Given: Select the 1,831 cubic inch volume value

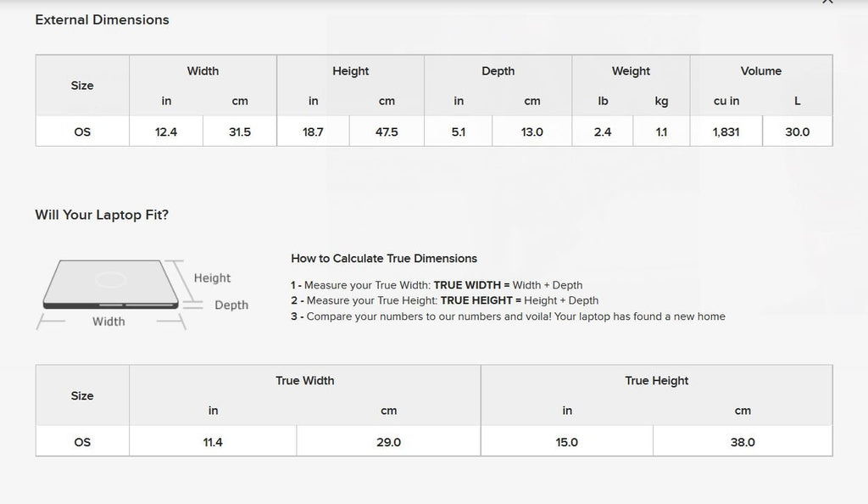Looking at the screenshot, I should coord(726,132).
